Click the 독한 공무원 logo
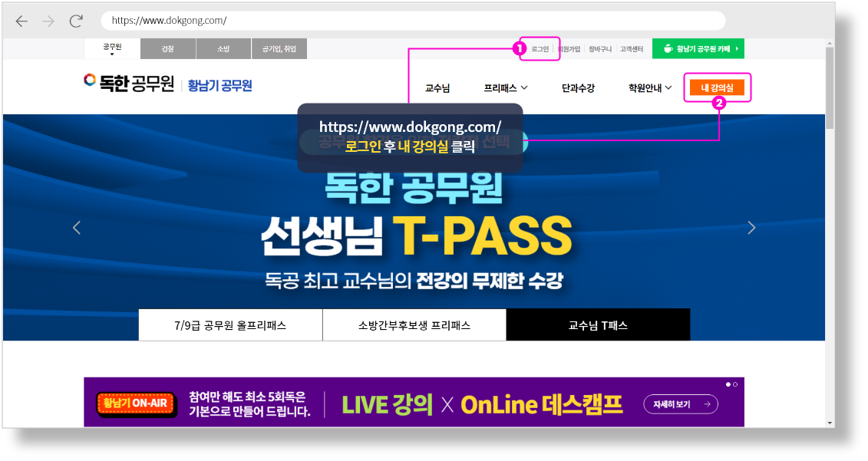Screen dimensions: 868x461 pyautogui.click(x=128, y=83)
